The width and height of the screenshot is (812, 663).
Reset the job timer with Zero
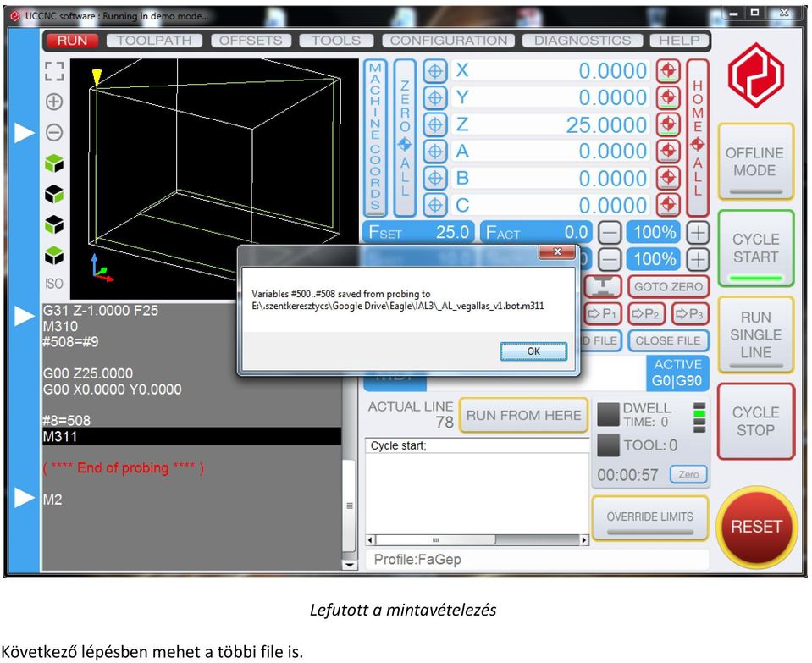point(688,474)
